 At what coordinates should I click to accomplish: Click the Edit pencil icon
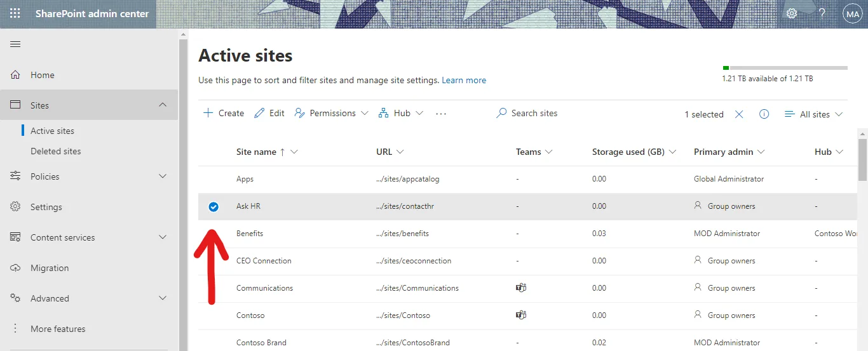259,113
